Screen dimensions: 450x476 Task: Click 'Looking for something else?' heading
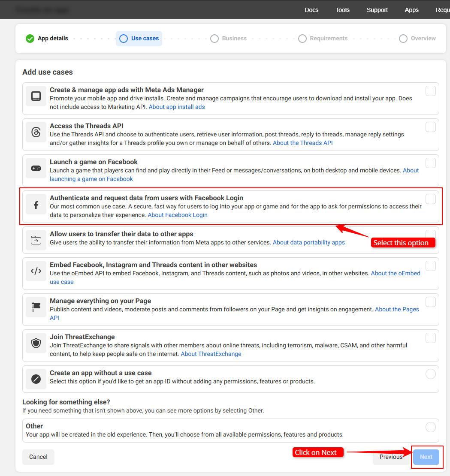pos(66,402)
